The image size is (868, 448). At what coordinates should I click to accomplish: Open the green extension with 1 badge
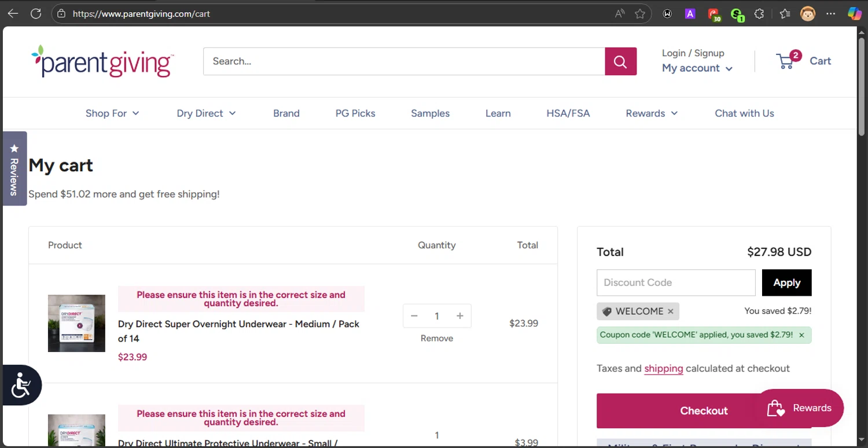point(737,14)
